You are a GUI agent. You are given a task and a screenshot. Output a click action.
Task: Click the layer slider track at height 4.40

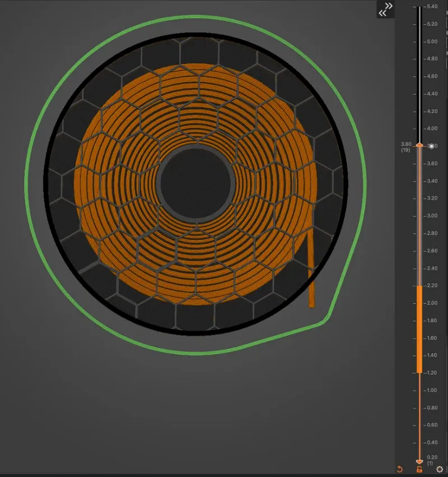point(419,94)
